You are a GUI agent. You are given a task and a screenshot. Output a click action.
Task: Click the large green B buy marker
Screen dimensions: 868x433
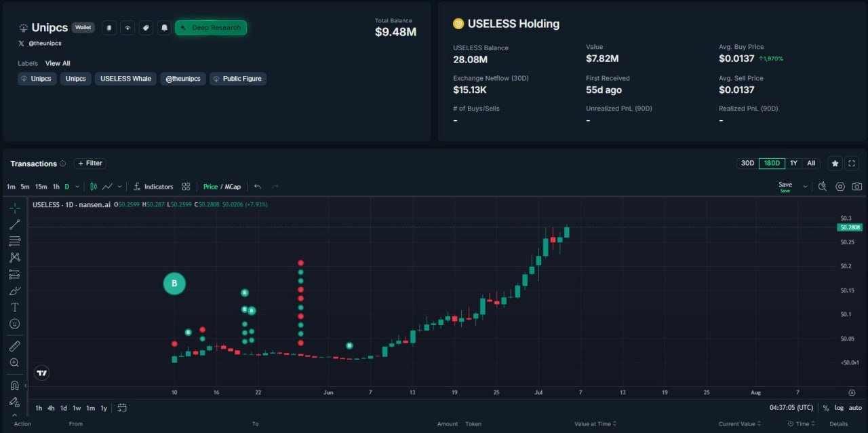[x=174, y=284]
